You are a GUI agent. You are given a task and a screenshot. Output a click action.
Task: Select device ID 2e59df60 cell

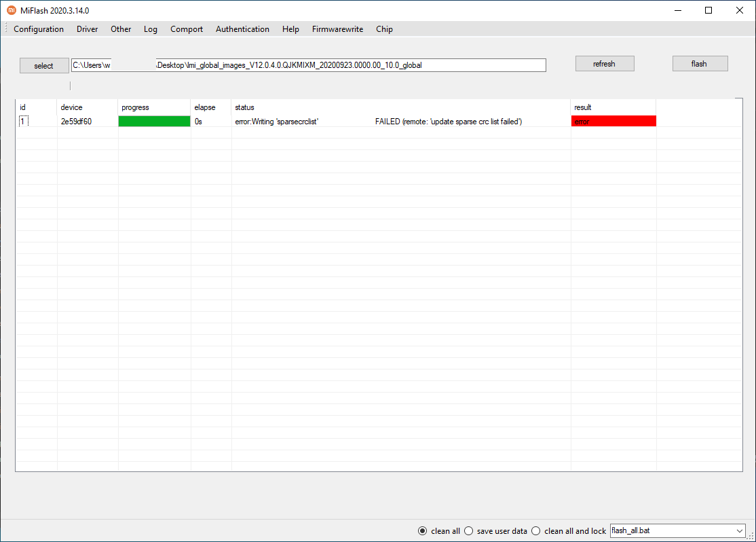(x=76, y=122)
